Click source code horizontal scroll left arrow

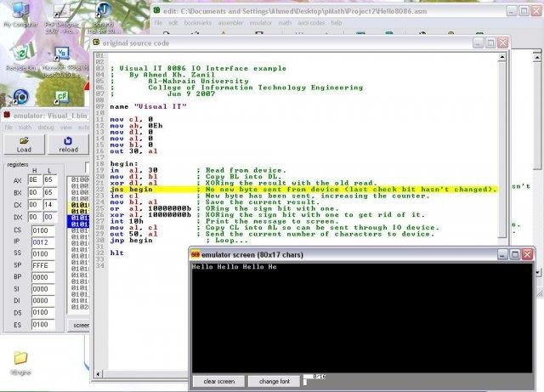pos(99,374)
